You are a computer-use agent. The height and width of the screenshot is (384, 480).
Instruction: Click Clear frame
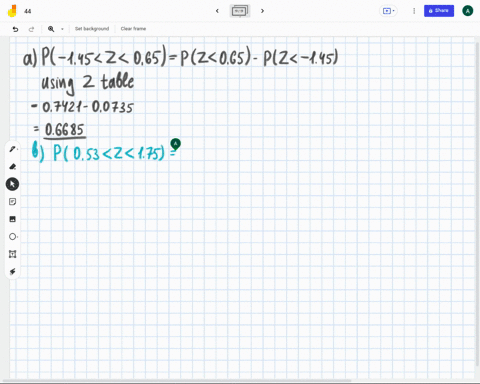(x=133, y=29)
